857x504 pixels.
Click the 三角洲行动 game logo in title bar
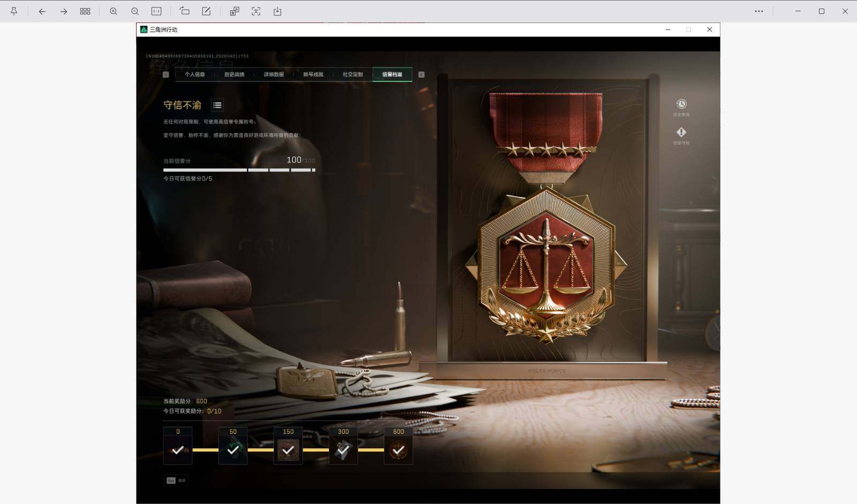[x=144, y=29]
